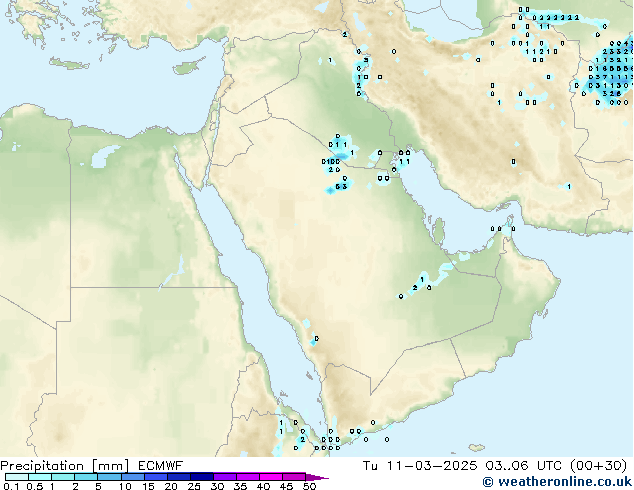The height and width of the screenshot is (490, 634).
Task: Click the arrow tip beyond 50 on legend
Action: pyautogui.click(x=317, y=477)
